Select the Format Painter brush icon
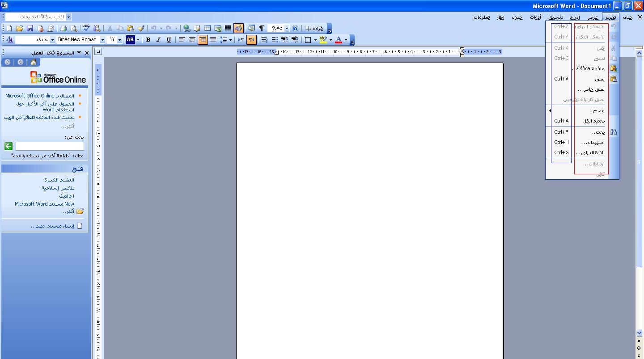 pyautogui.click(x=141, y=28)
